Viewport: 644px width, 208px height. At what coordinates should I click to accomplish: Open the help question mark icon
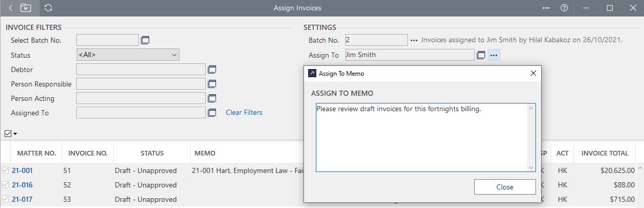point(564,8)
